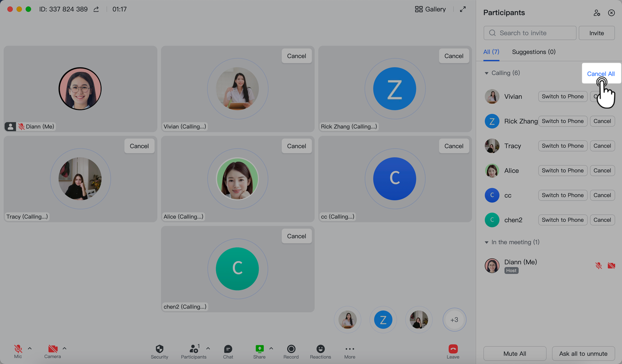Unmute the microphone with the Mic button
Screen dimensions: 622x364
18,349
